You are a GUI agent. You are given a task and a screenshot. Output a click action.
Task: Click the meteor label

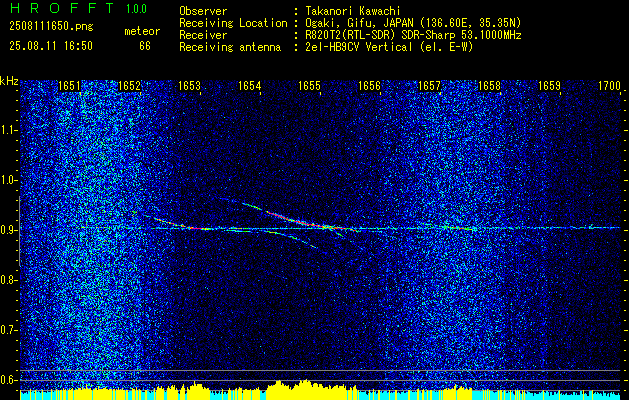[x=142, y=31]
